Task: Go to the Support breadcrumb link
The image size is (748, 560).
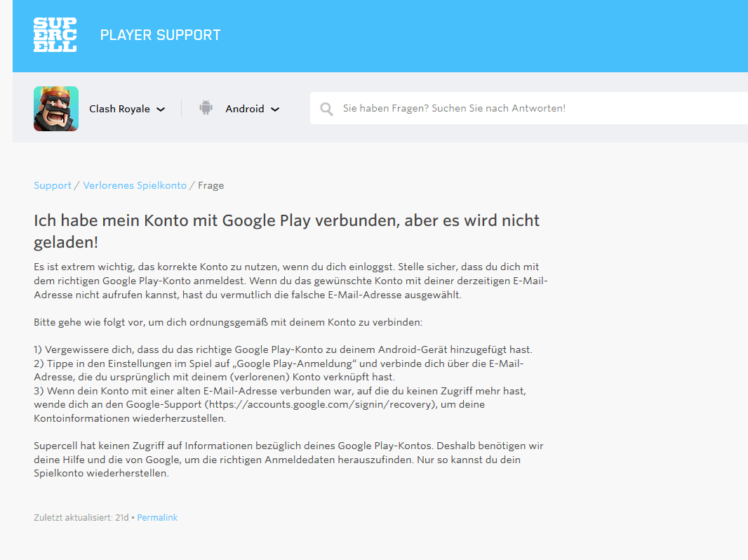Action: point(53,185)
